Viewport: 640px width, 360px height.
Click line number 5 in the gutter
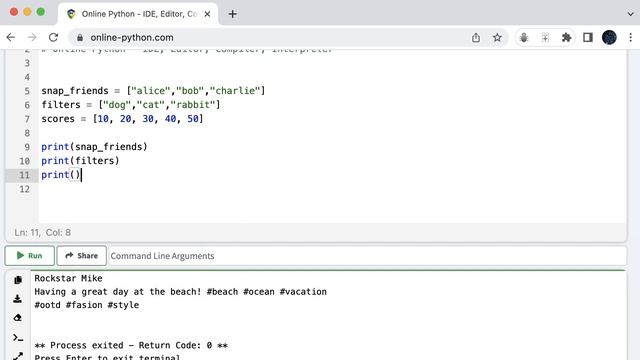(x=27, y=91)
